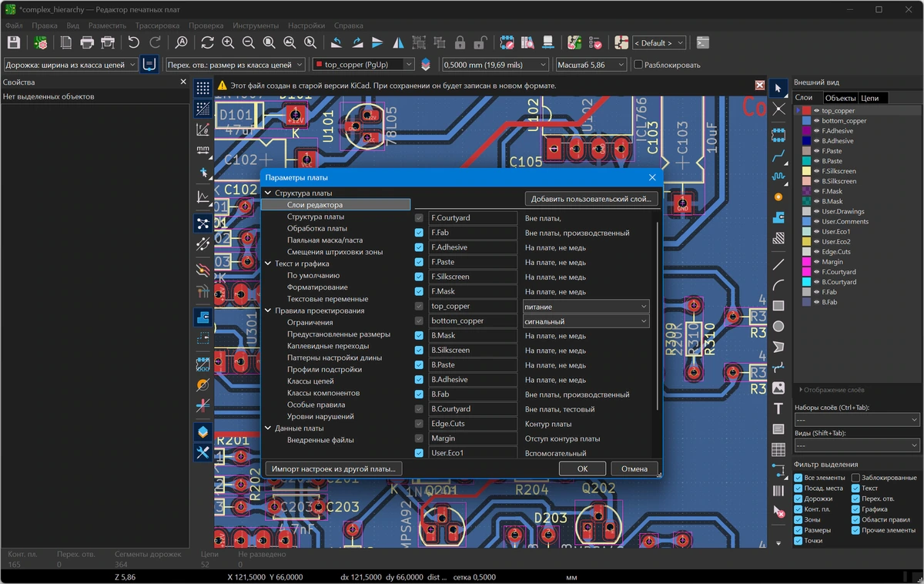Uncheck the F.Fab layer checkbox

[x=419, y=233]
